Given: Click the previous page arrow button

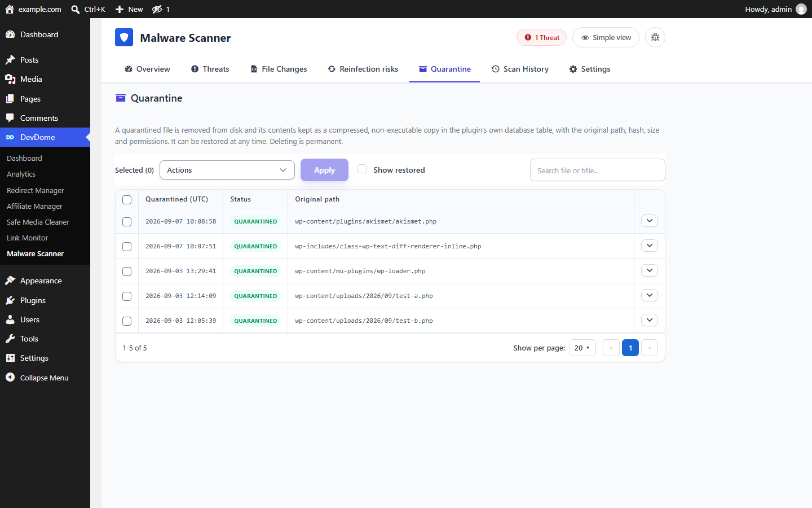Looking at the screenshot, I should pyautogui.click(x=611, y=348).
